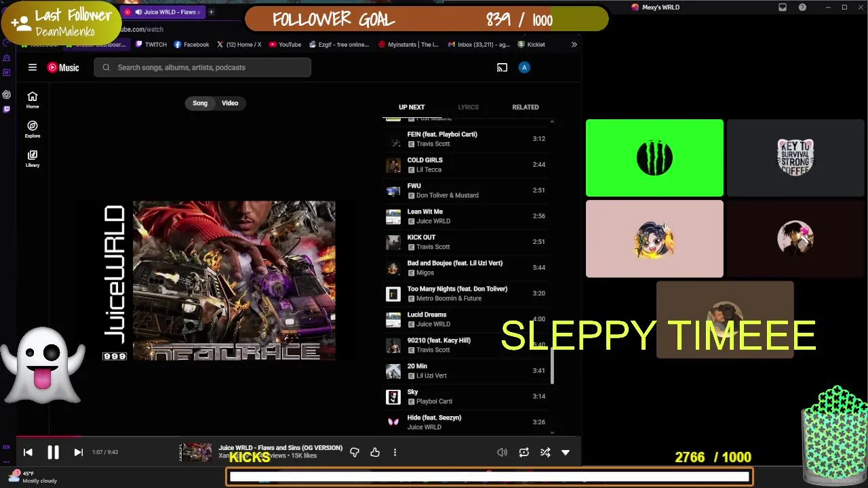Play COLD GIRLS by Lil Tecca

click(x=467, y=165)
